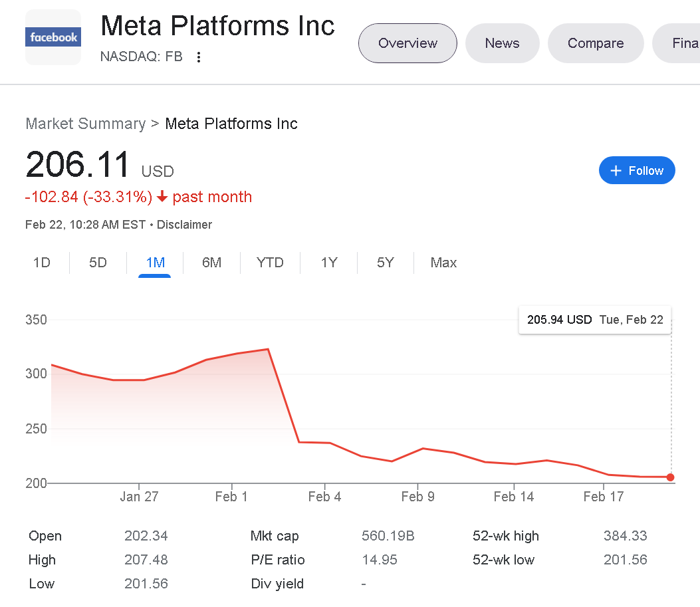The width and height of the screenshot is (700, 607).
Task: Click the Follow button
Action: pyautogui.click(x=637, y=170)
